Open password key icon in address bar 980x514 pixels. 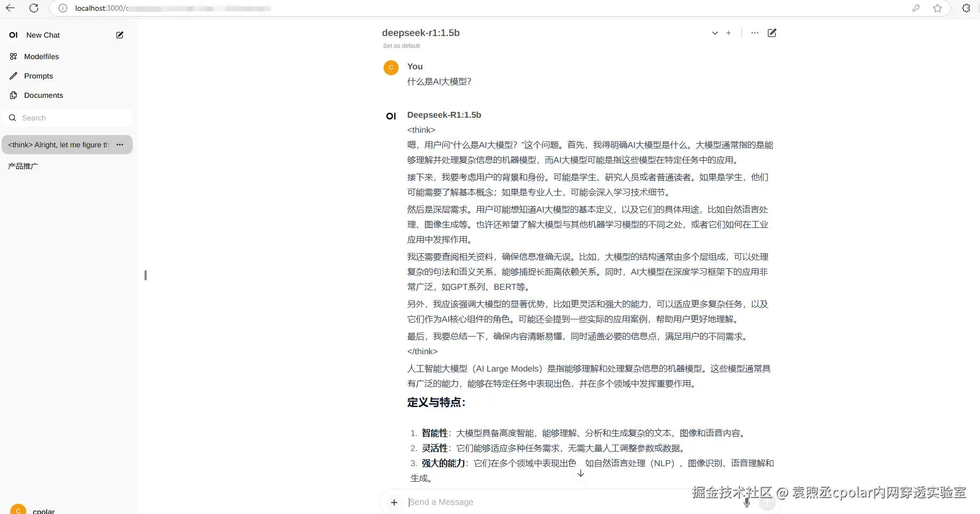tap(916, 8)
